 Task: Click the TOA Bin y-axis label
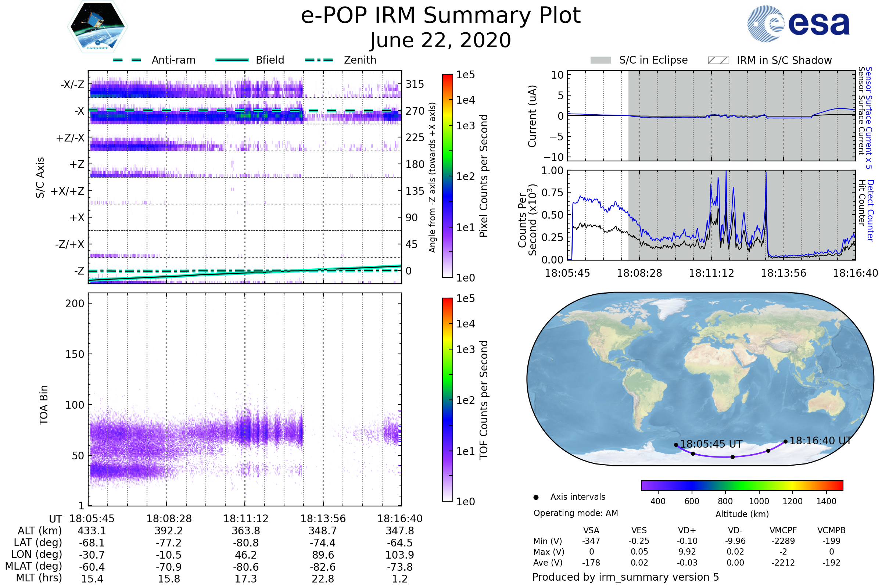pyautogui.click(x=44, y=405)
